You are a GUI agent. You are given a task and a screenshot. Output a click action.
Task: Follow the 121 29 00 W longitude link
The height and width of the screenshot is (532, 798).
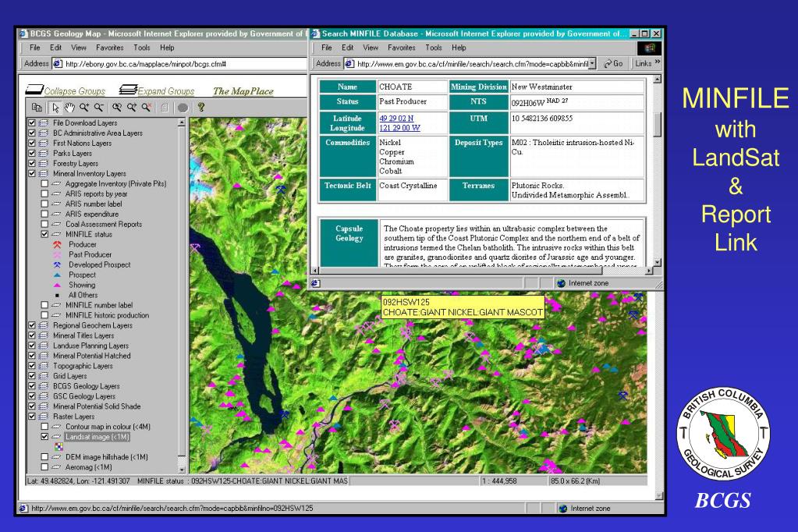tap(399, 128)
